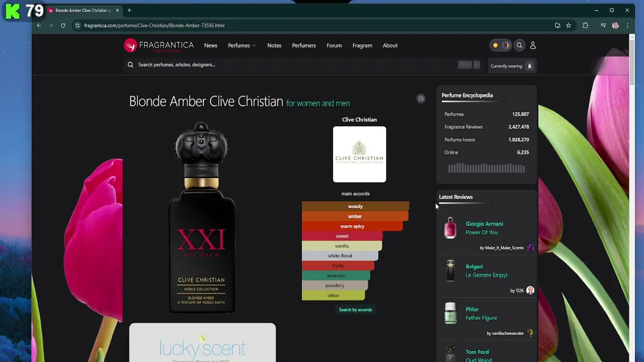
Task: Open the Fragram section
Action: 362,45
